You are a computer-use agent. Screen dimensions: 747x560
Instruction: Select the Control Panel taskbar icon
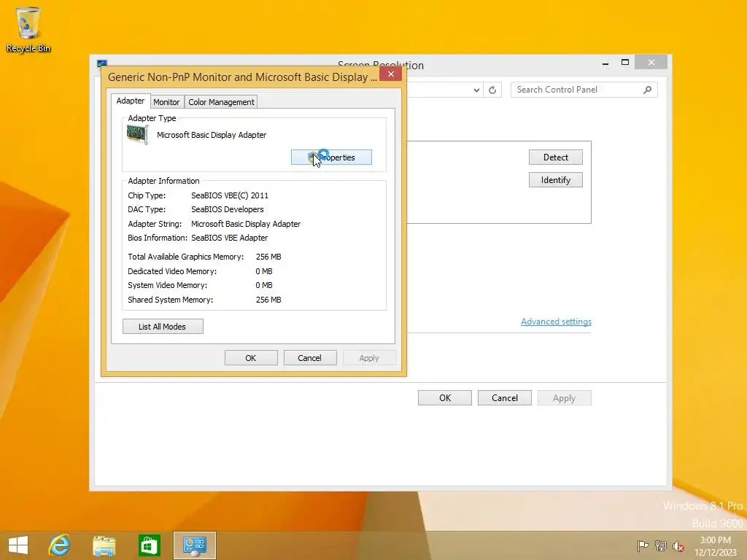(194, 545)
